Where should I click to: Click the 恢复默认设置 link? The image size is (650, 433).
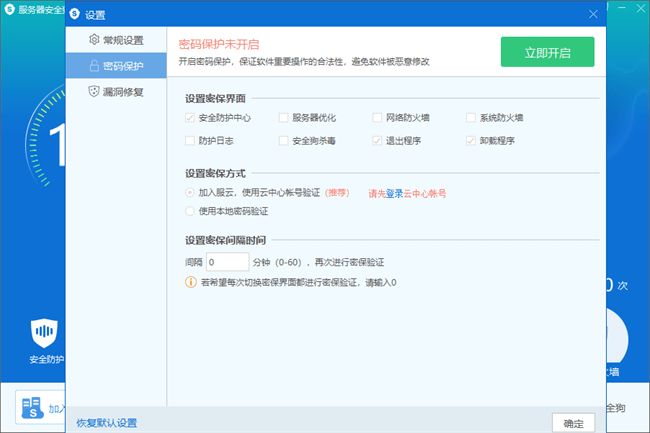[x=107, y=423]
